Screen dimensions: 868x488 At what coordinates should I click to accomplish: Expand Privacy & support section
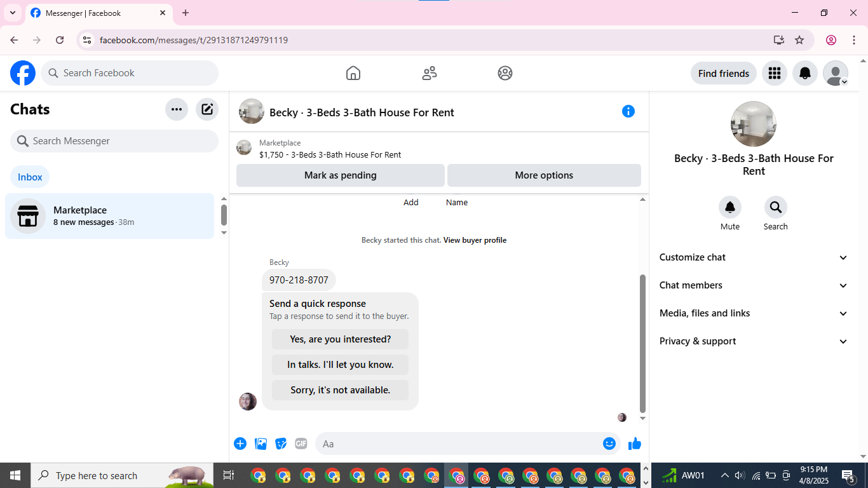point(754,341)
